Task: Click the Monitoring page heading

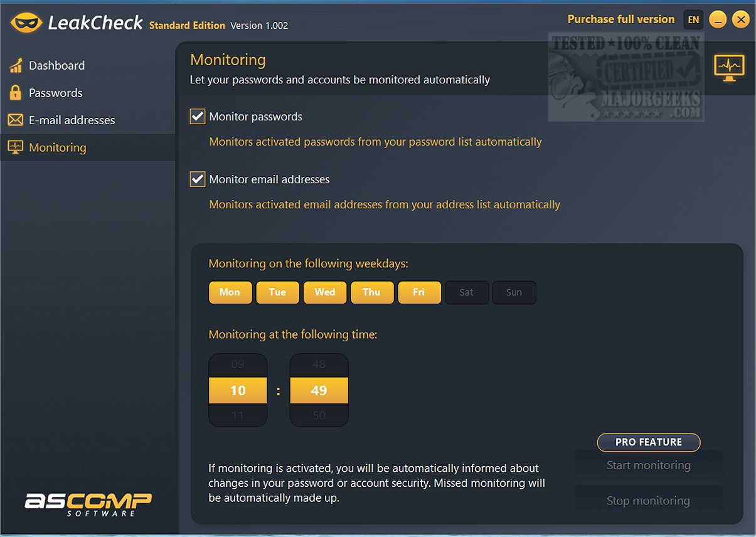Action: [x=228, y=60]
